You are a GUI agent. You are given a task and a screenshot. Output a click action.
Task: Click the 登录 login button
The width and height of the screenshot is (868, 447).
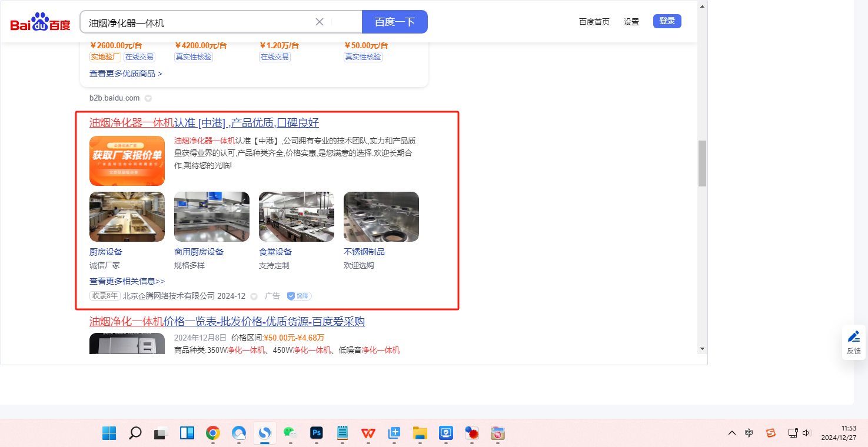(x=667, y=21)
